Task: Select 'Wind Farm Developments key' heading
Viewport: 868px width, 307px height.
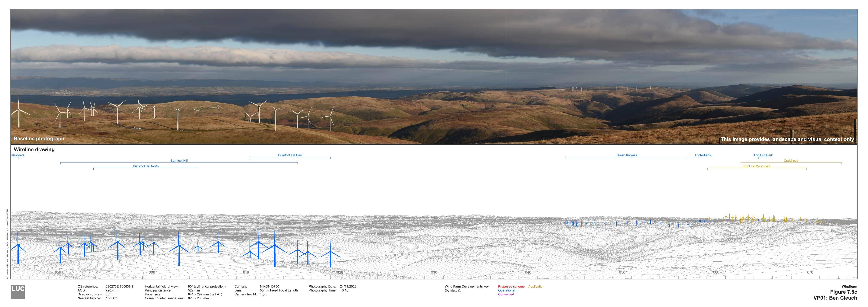Action: point(467,286)
